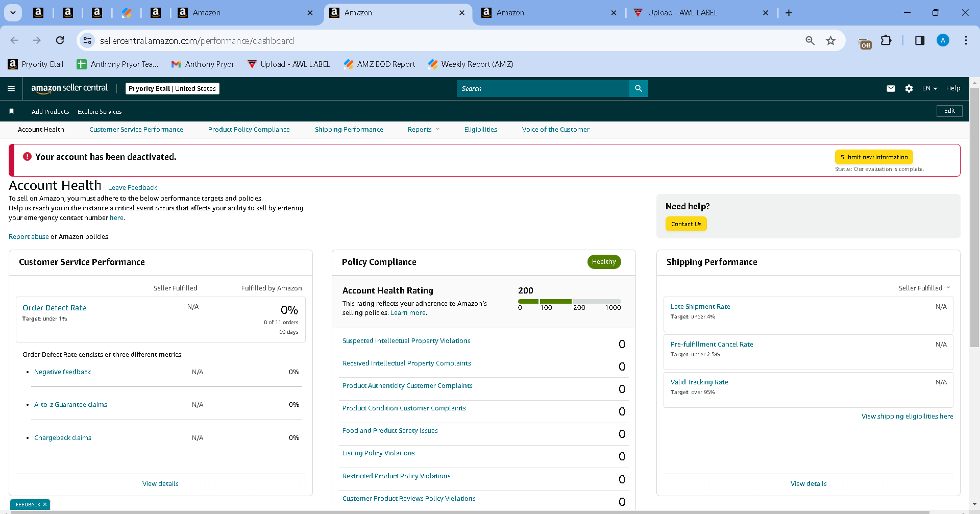Open the Anthony Pryor Tea... bookmark

point(117,64)
